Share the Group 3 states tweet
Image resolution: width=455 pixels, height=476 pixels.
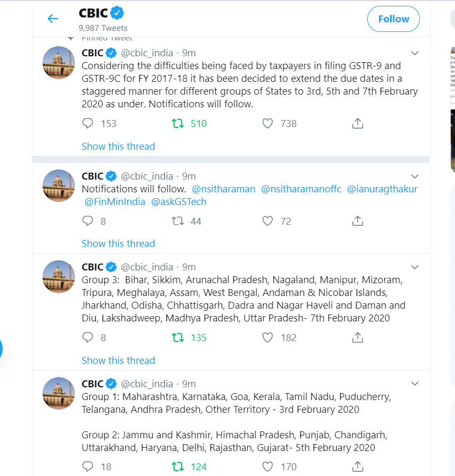tap(358, 337)
